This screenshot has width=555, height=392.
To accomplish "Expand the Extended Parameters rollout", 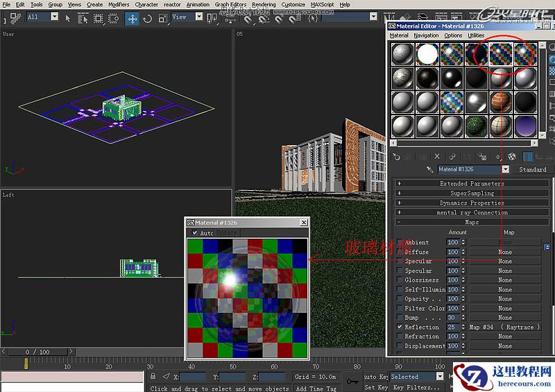I will (x=472, y=184).
